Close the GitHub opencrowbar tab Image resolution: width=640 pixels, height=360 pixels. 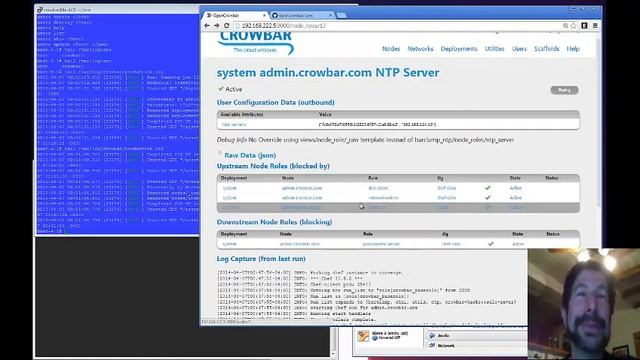pos(331,15)
